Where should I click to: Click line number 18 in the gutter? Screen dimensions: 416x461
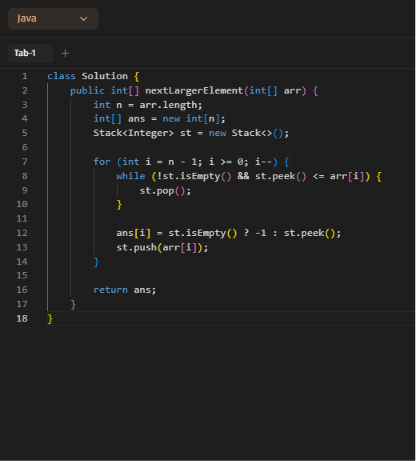pyautogui.click(x=22, y=319)
